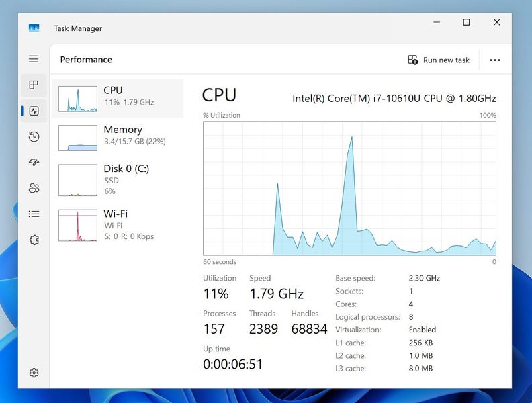Select the CPU performance item

[118, 99]
